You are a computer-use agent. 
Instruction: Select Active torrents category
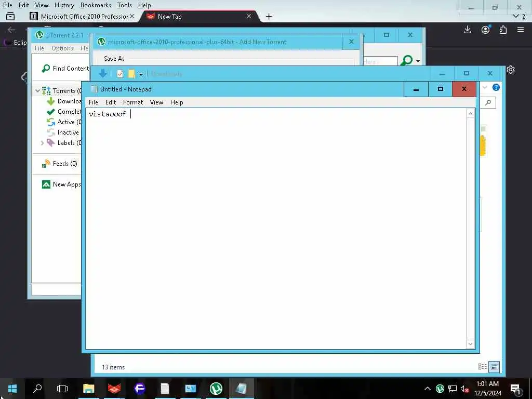coord(64,122)
